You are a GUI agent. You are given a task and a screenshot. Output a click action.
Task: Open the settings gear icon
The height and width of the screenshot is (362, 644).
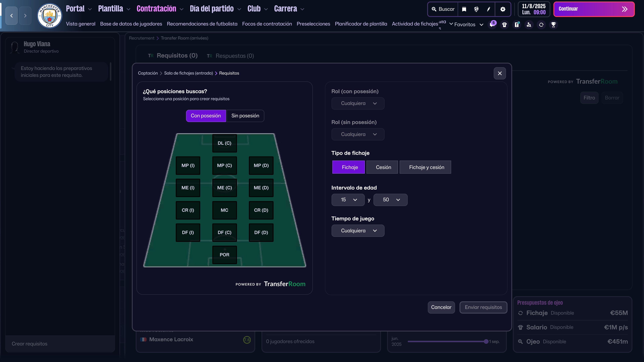pyautogui.click(x=503, y=9)
